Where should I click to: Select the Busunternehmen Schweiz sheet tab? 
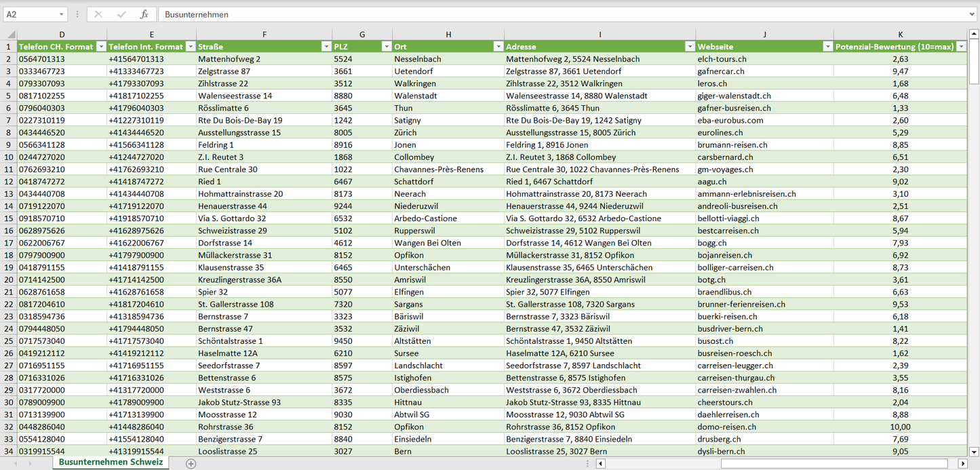click(x=111, y=463)
